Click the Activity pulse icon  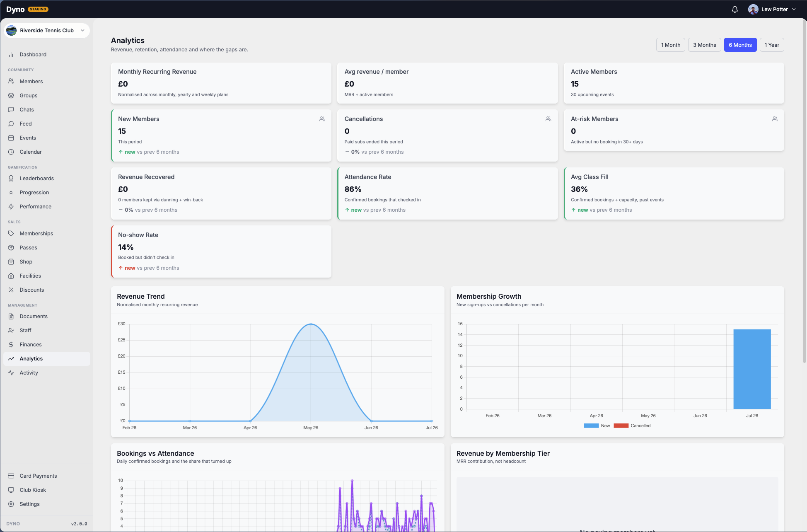click(x=11, y=373)
